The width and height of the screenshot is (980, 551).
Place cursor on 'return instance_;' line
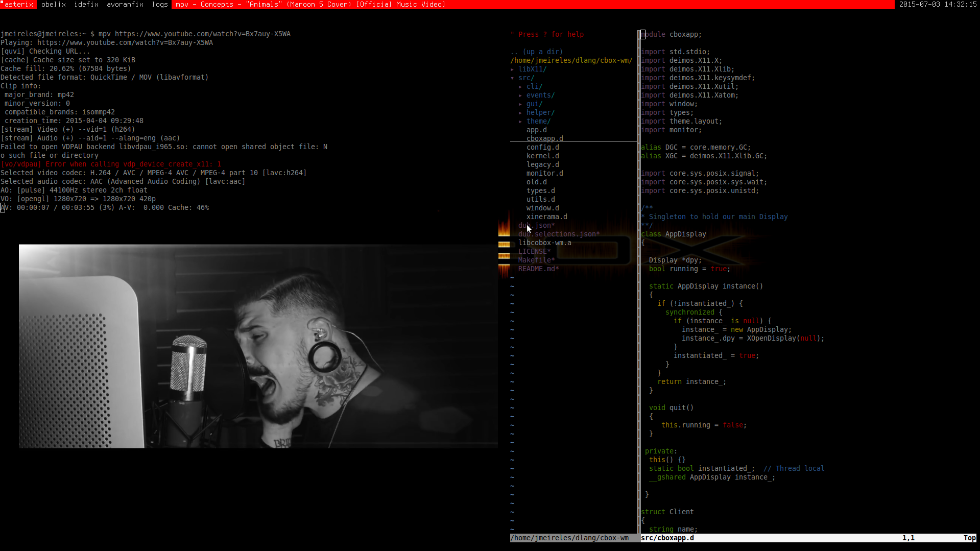click(692, 382)
